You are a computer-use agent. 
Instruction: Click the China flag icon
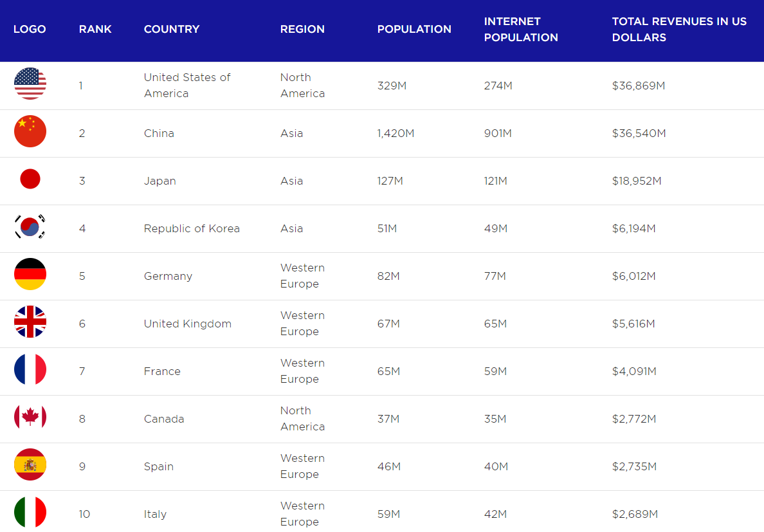pyautogui.click(x=30, y=132)
